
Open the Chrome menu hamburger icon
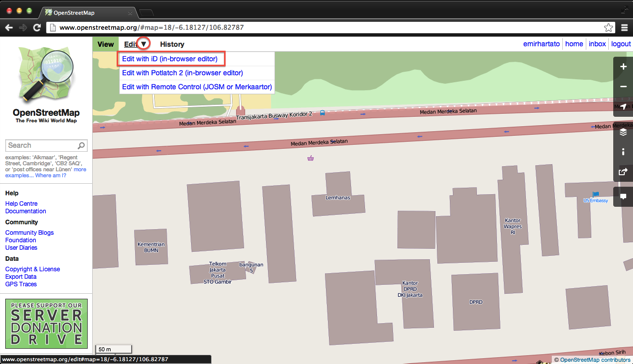pos(624,27)
